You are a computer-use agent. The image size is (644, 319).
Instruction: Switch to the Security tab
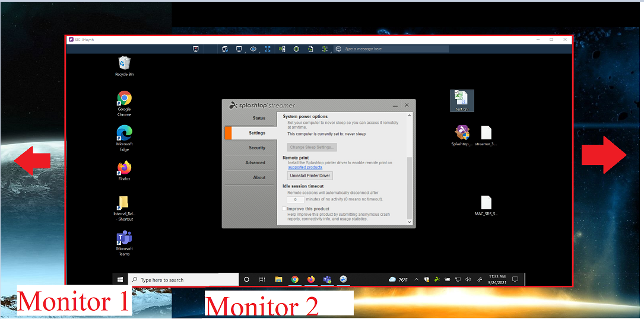coord(250,148)
